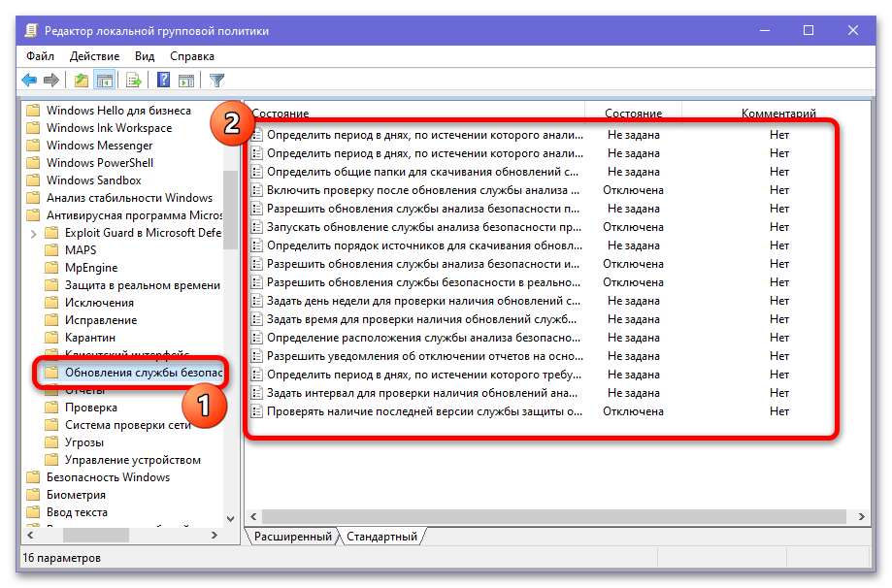Click the Back arrow toolbar icon
Viewport: 892px width, 588px height.
[29, 81]
